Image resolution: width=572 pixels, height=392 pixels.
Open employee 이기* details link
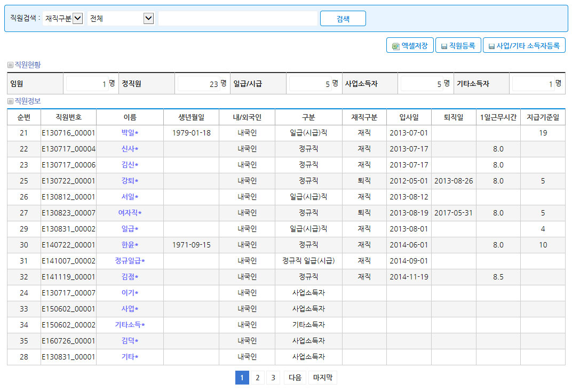coord(130,293)
